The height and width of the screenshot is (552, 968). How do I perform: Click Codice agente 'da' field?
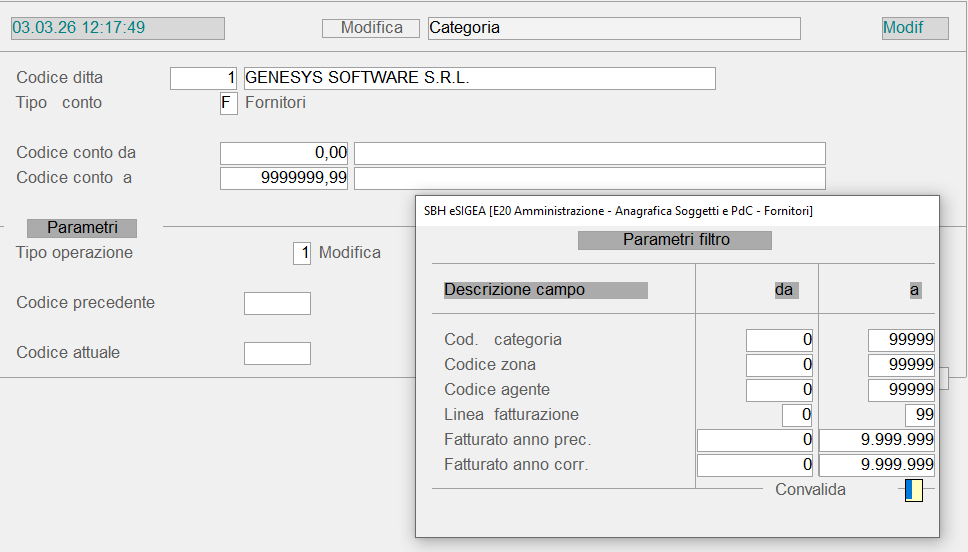coord(779,390)
